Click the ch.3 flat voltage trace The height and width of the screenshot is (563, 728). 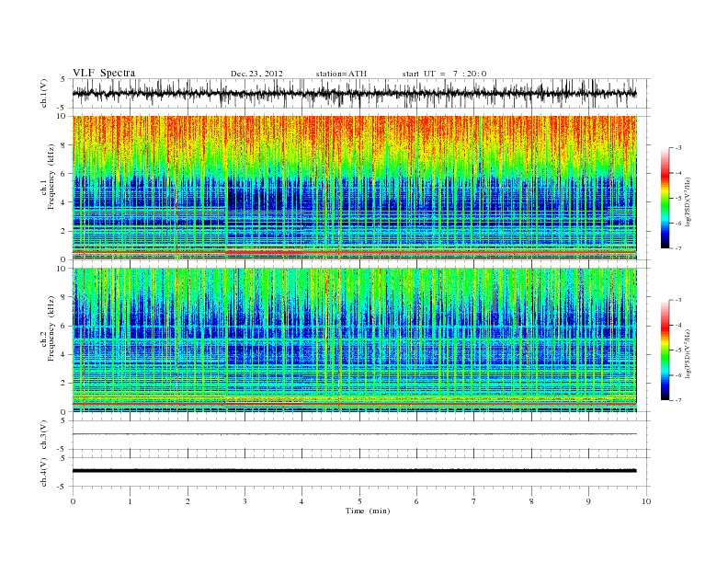click(354, 434)
